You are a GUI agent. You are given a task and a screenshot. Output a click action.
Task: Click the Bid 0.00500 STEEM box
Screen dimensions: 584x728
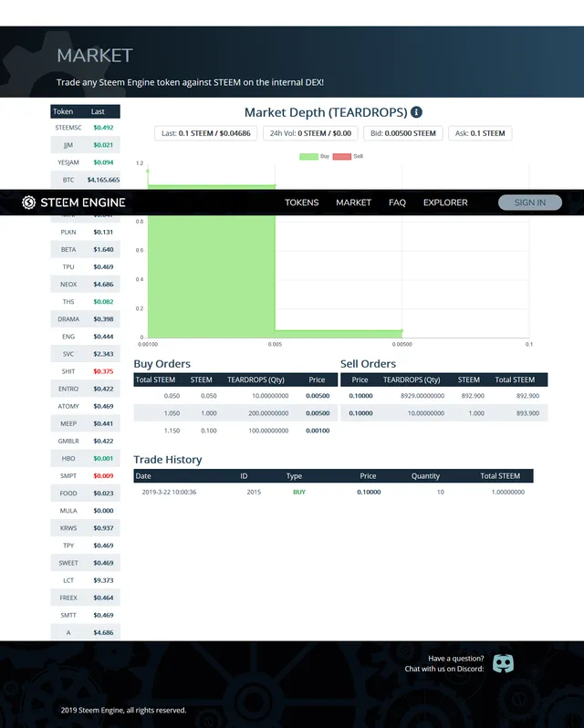pyautogui.click(x=403, y=133)
